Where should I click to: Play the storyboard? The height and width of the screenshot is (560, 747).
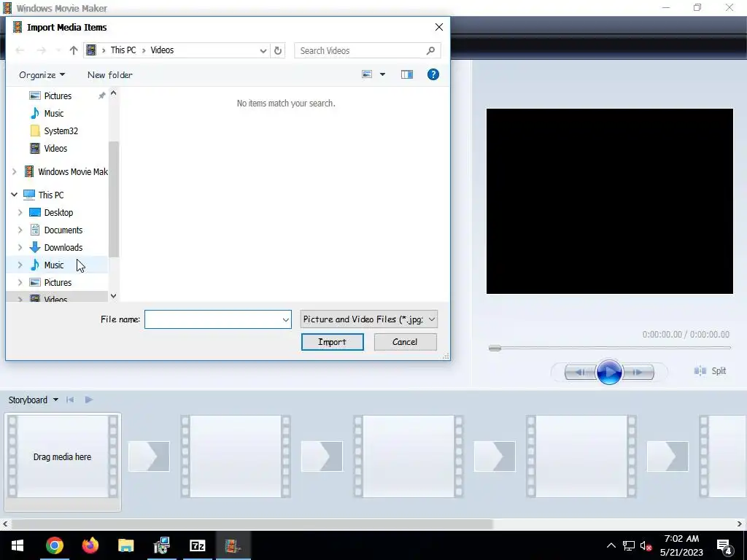click(x=88, y=400)
